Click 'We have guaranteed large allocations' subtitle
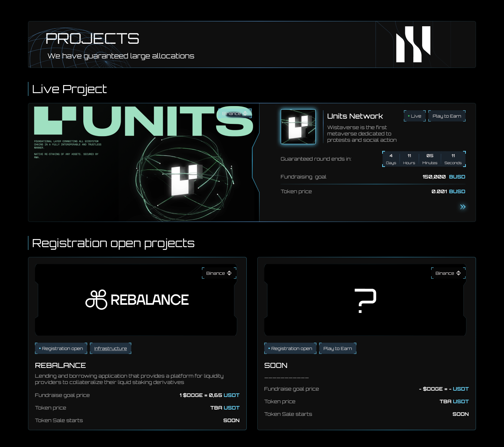Image resolution: width=504 pixels, height=447 pixels. [121, 56]
